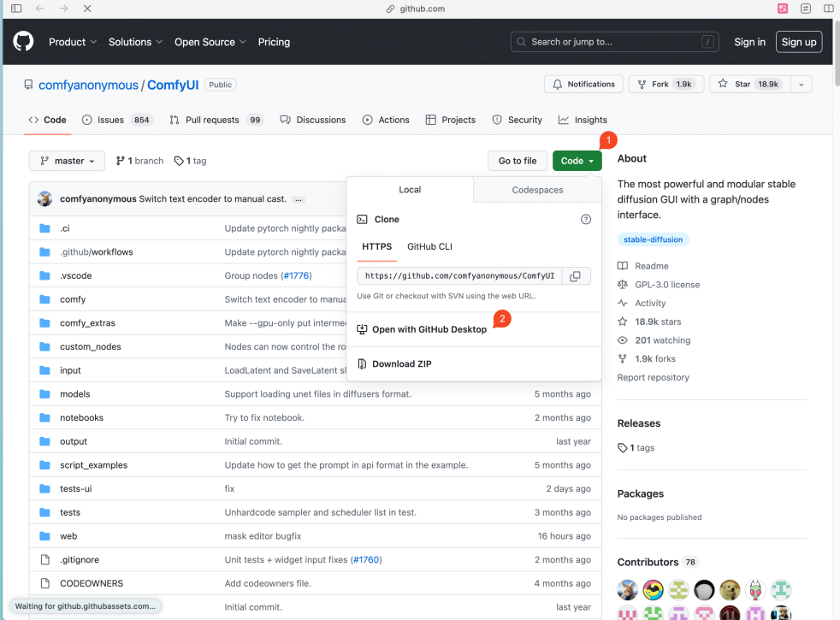840x620 pixels.
Task: Click first contributor avatar
Action: 627,590
